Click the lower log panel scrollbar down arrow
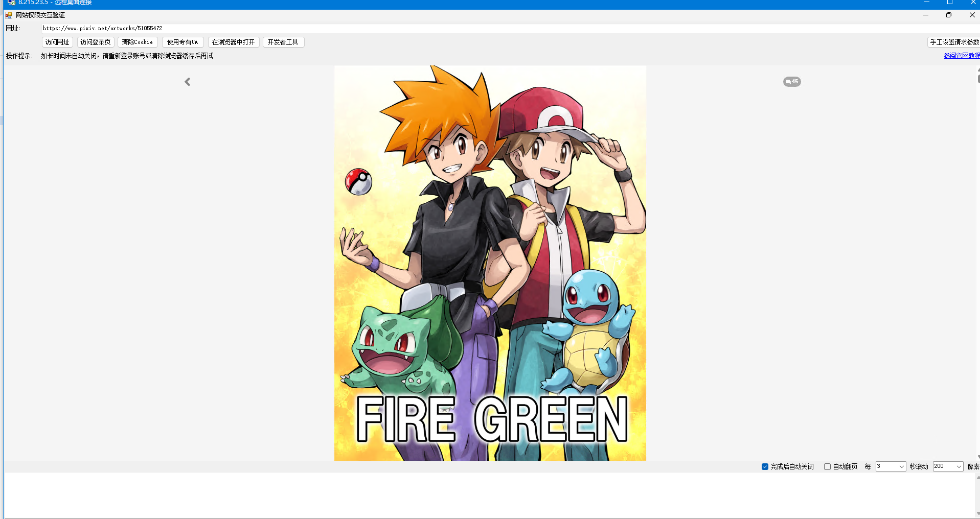This screenshot has width=980, height=519. 978,513
